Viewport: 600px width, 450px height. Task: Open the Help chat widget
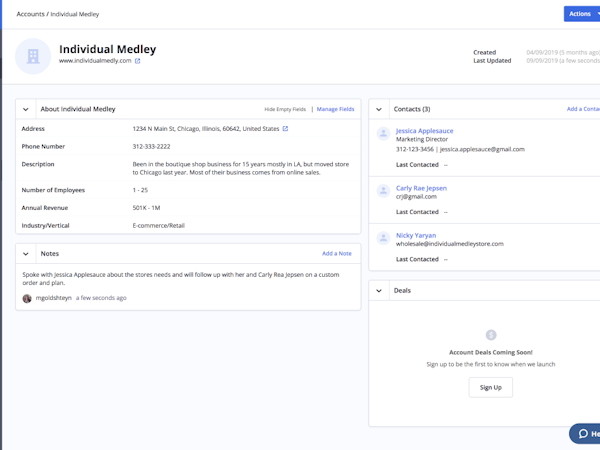[585, 433]
